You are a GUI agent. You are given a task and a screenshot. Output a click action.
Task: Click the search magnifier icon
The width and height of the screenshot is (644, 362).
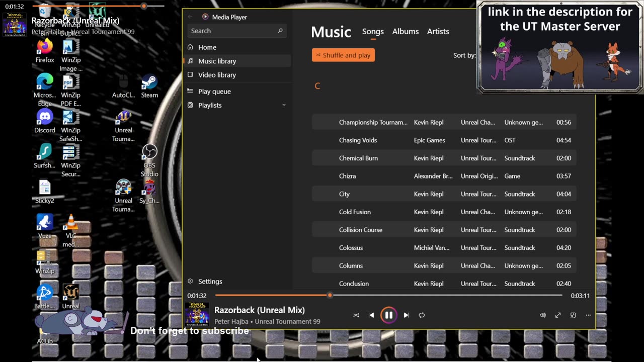coord(280,31)
